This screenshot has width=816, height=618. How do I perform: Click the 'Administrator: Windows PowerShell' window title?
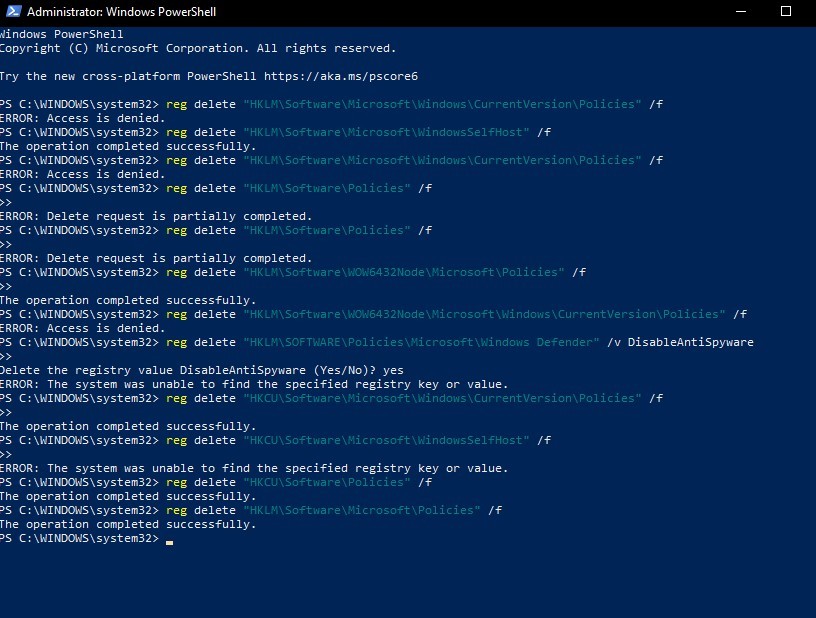point(121,11)
